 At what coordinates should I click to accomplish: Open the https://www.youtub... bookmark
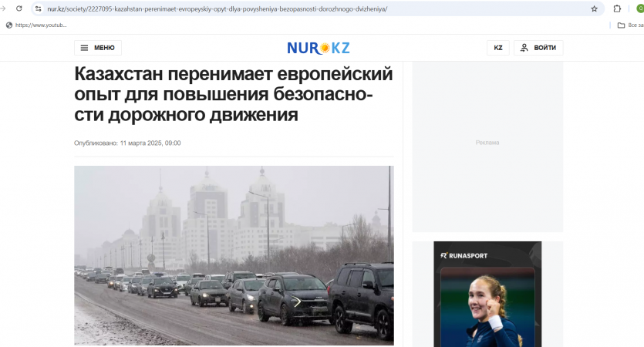click(36, 25)
